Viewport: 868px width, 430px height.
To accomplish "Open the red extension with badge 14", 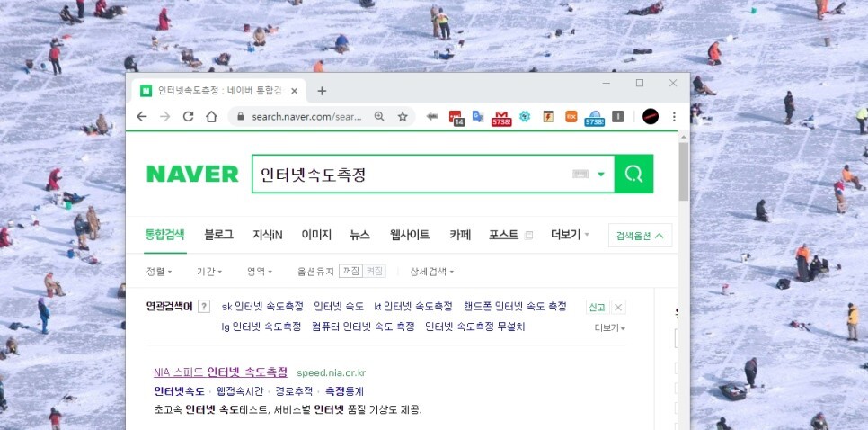I will pyautogui.click(x=456, y=118).
